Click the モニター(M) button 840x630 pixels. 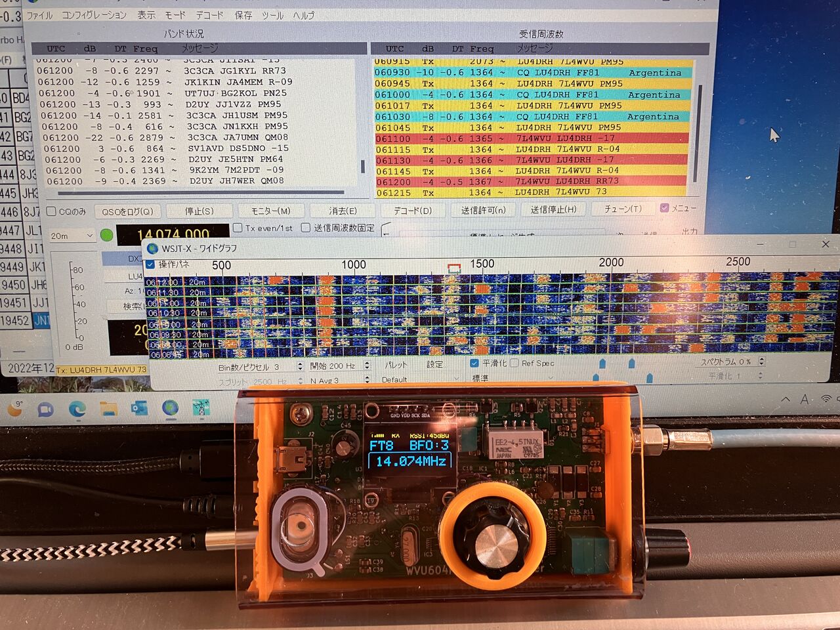270,211
